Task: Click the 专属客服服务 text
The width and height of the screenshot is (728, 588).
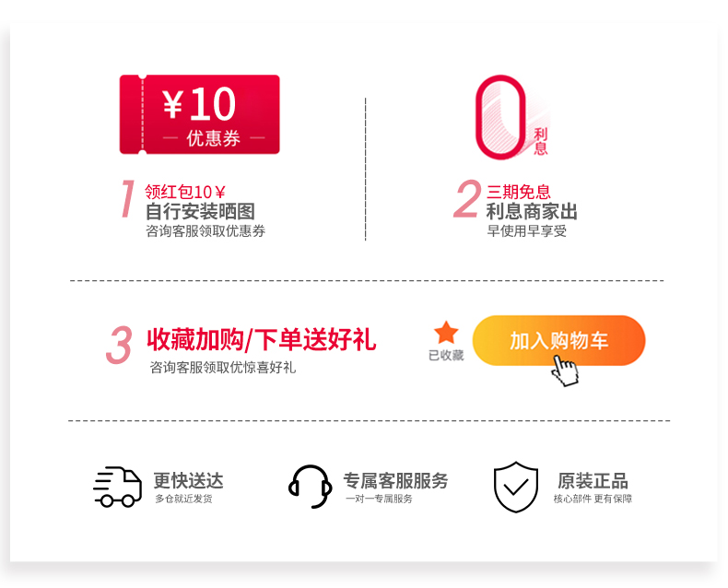Action: (395, 481)
